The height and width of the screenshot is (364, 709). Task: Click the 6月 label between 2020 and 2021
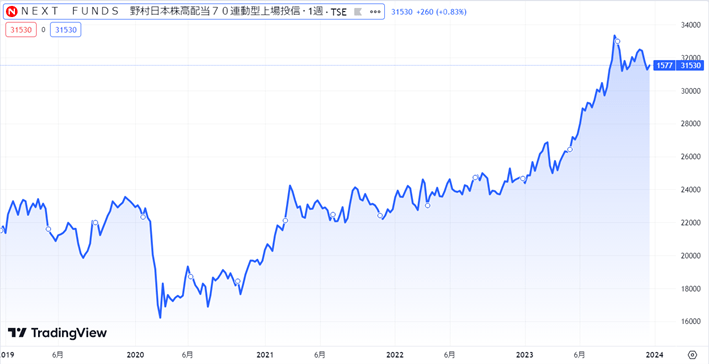coord(189,354)
